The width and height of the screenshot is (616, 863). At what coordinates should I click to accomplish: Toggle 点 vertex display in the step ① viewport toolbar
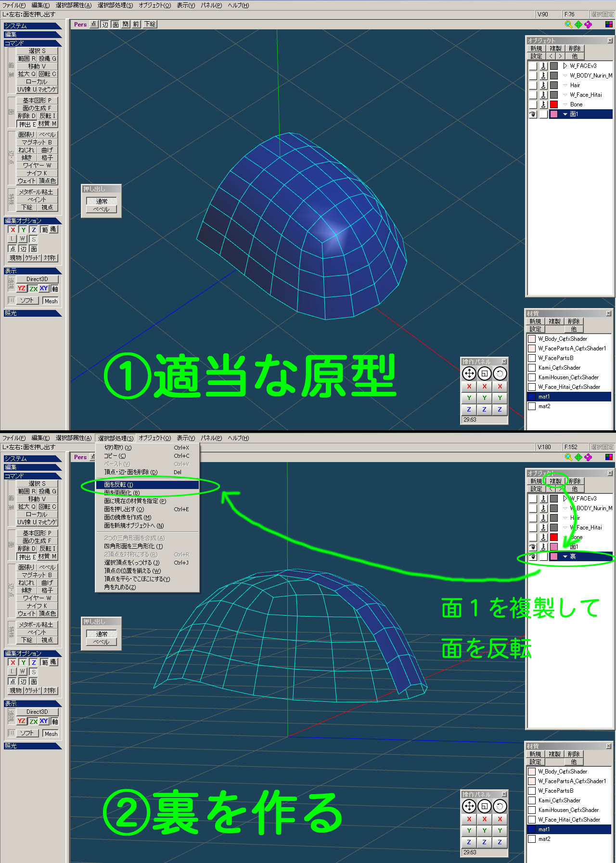(94, 24)
